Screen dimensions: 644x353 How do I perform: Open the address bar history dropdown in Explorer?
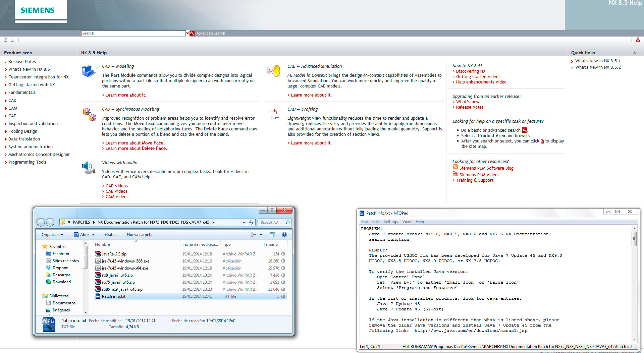[x=244, y=222]
